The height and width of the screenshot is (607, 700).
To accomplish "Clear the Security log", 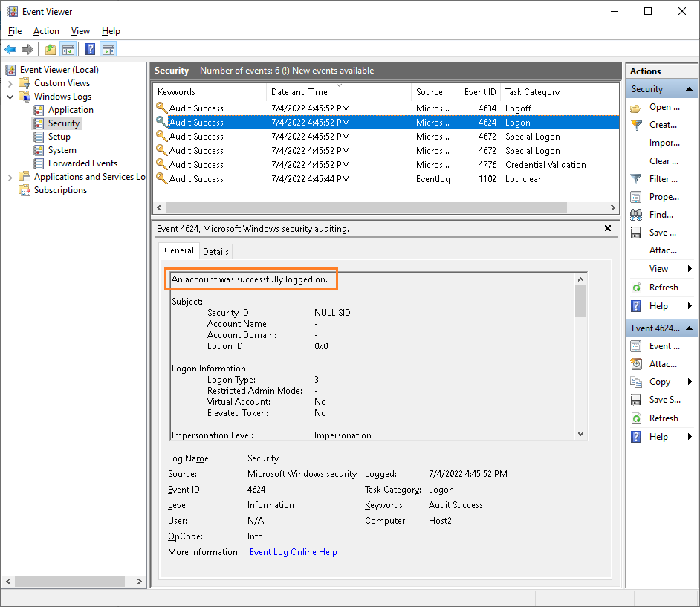I will pos(658,160).
